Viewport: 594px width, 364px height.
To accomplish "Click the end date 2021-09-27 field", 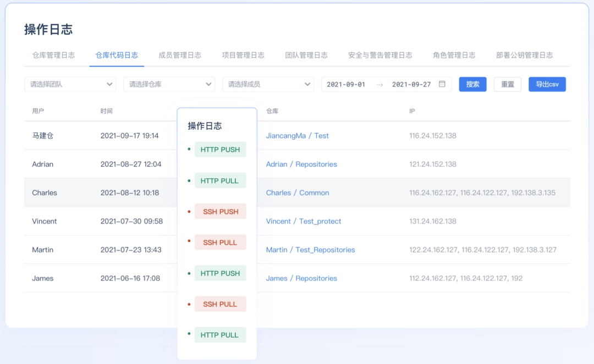I will (411, 85).
